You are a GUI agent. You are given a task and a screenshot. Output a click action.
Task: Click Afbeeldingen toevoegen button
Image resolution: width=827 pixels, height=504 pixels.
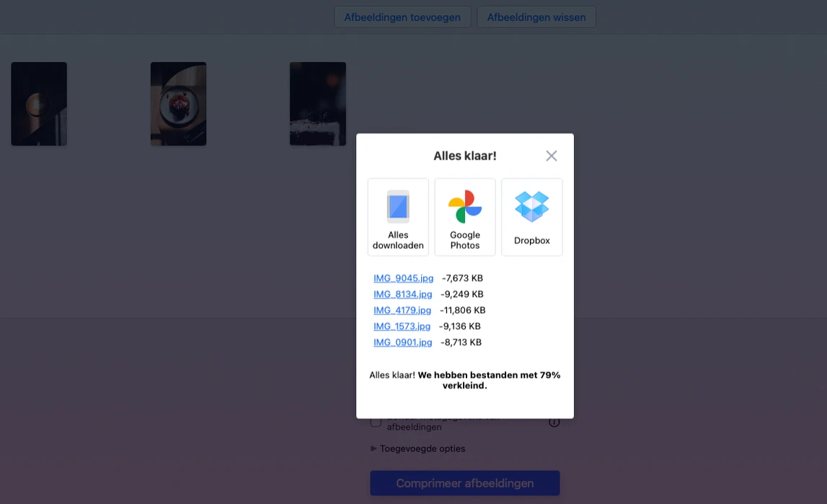(402, 17)
